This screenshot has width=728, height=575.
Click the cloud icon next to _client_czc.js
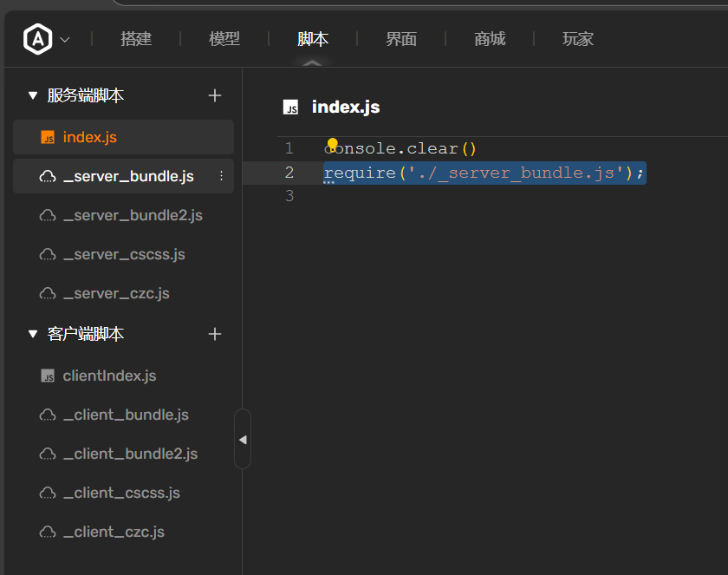(48, 532)
